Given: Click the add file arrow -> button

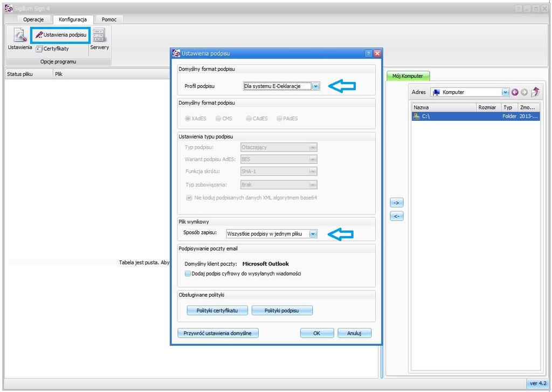Looking at the screenshot, I should (396, 203).
